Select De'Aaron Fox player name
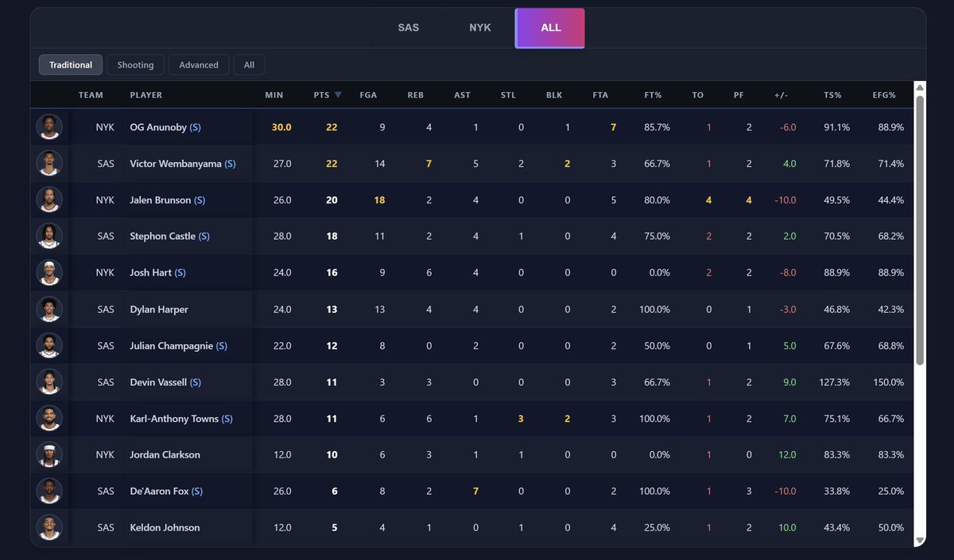The height and width of the screenshot is (560, 954). [x=160, y=491]
